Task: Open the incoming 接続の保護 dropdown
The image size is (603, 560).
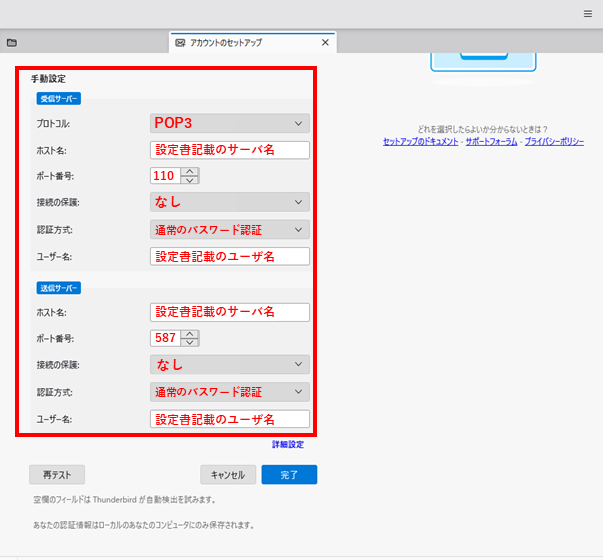Action: pyautogui.click(x=229, y=202)
